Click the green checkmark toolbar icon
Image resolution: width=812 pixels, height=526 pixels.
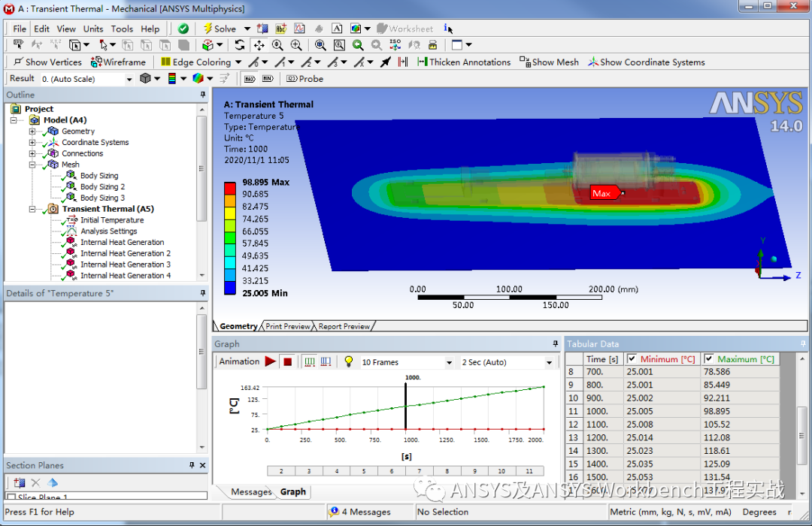click(x=183, y=29)
